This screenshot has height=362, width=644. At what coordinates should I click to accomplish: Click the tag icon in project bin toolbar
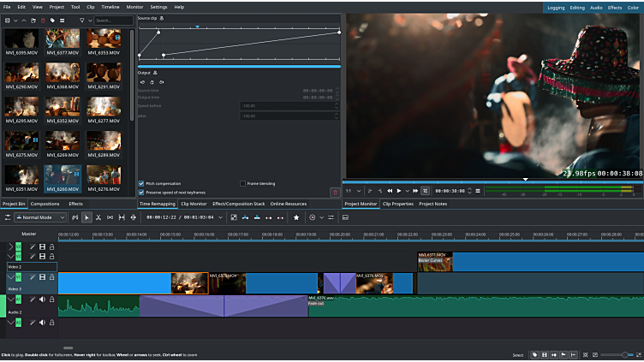pos(53,20)
